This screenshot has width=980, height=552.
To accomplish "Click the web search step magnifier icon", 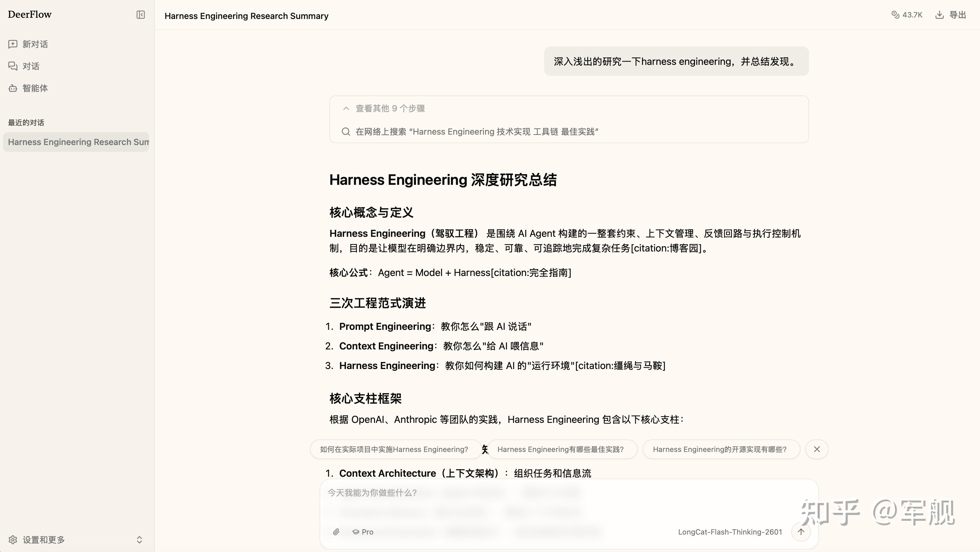I will coord(346,132).
